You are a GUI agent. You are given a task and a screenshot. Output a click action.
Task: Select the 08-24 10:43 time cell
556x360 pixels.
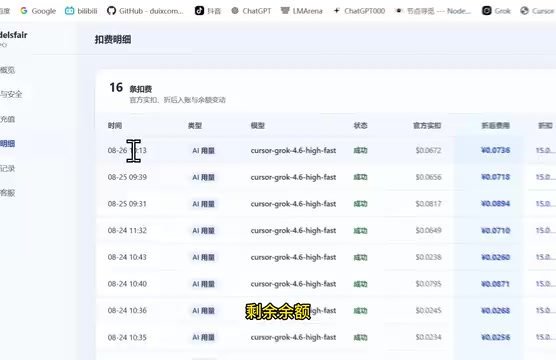pyautogui.click(x=127, y=257)
